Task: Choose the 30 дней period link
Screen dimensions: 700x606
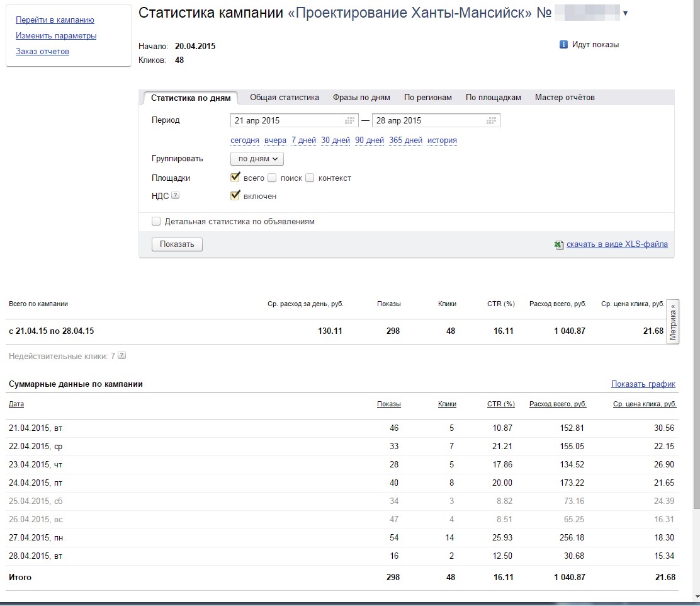Action: (336, 140)
